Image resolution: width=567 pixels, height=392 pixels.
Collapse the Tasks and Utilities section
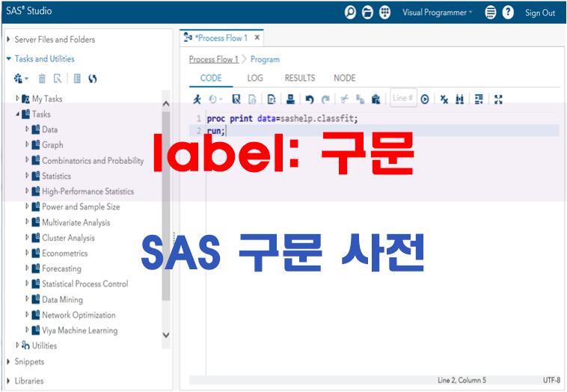9,58
